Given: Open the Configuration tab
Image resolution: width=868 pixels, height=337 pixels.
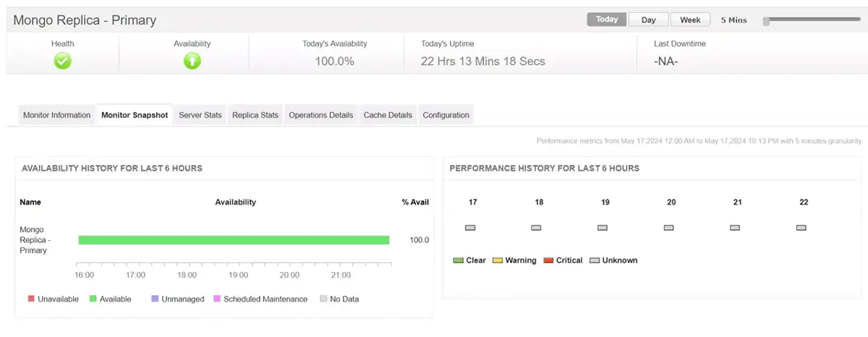Looking at the screenshot, I should 446,115.
